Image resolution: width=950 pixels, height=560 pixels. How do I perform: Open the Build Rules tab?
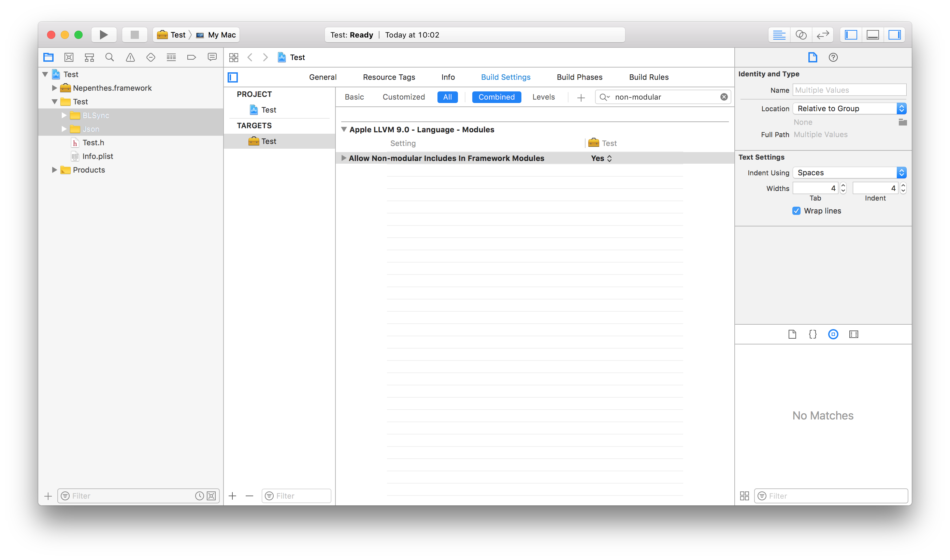(x=649, y=77)
